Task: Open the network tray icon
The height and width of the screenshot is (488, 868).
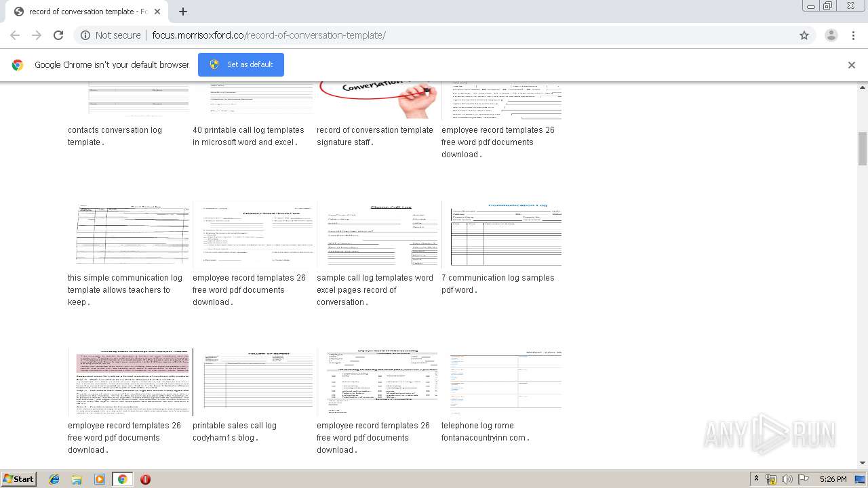Action: click(x=771, y=479)
